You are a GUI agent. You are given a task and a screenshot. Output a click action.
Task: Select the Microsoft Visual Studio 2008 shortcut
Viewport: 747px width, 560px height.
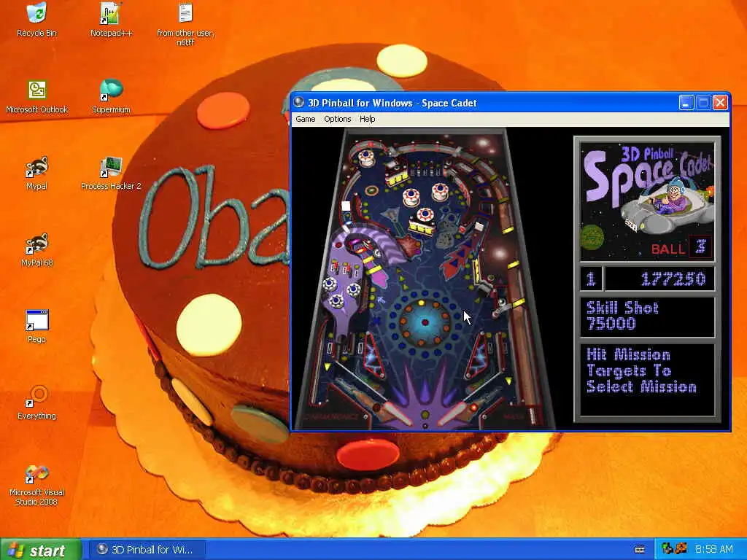click(x=36, y=485)
